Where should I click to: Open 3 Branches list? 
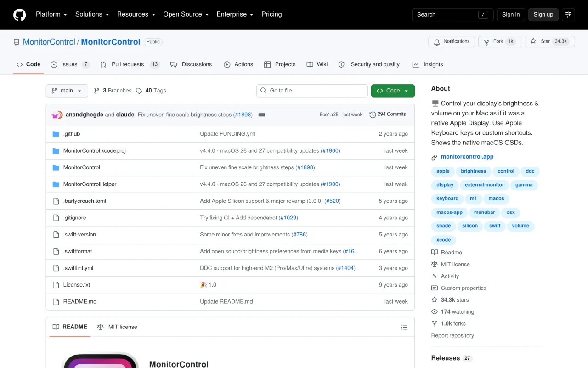pyautogui.click(x=113, y=91)
